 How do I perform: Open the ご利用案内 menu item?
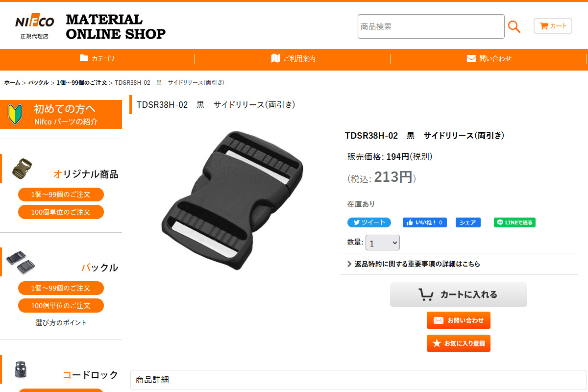click(293, 58)
